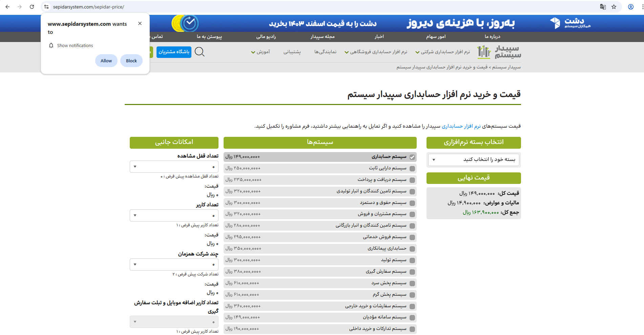Click the امکانات جانبی green header
644x335 pixels.
pyautogui.click(x=174, y=143)
